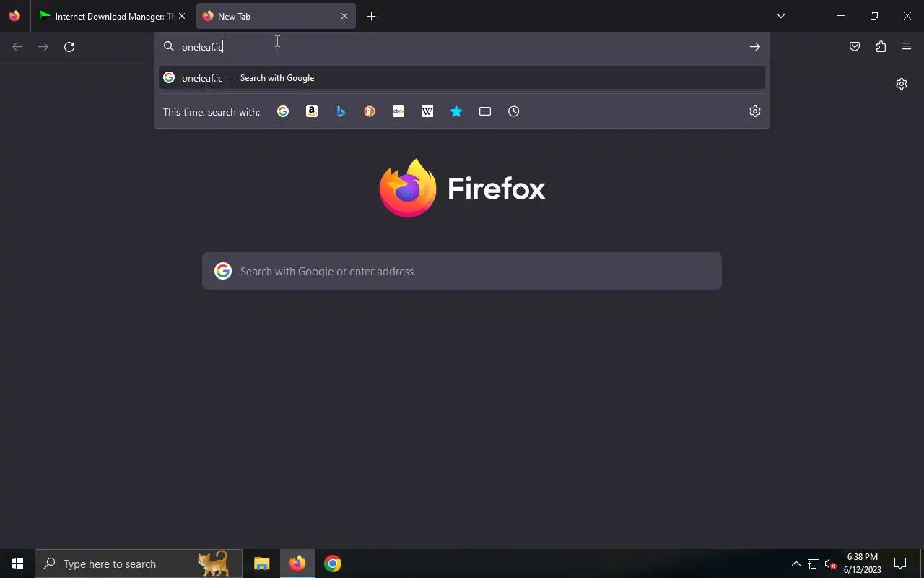Viewport: 924px width, 578px height.
Task: Search this time with Wikipedia
Action: click(427, 111)
